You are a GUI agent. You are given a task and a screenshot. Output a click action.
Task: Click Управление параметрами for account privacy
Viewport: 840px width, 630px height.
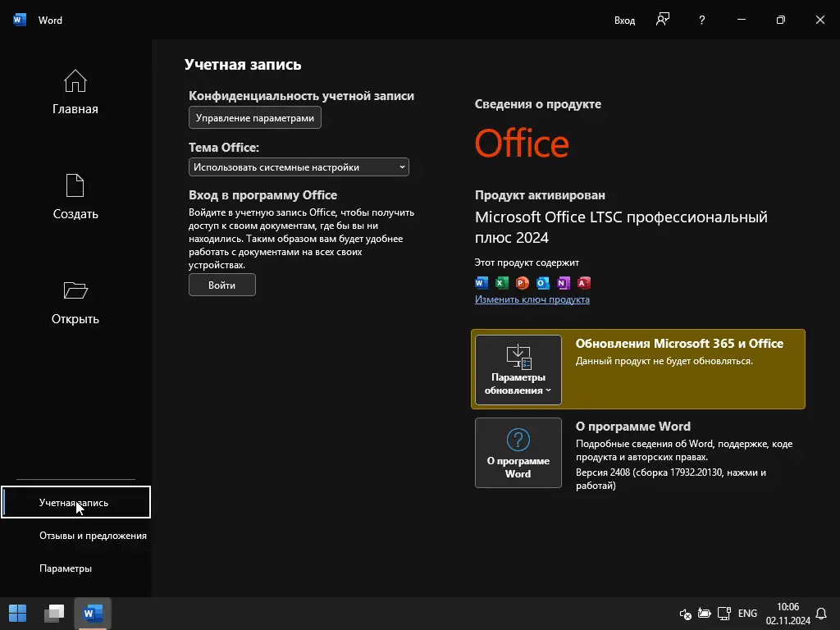point(254,117)
